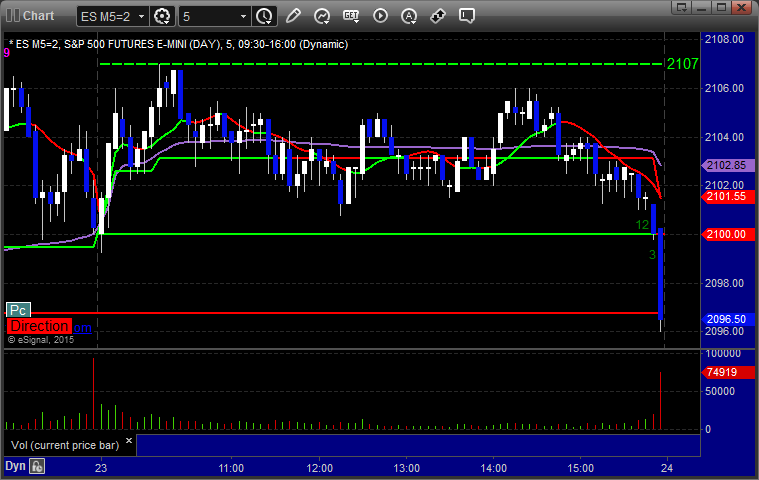Toggle the lock icon next to Dyn
Screen dimensions: 759x480
tap(37, 466)
